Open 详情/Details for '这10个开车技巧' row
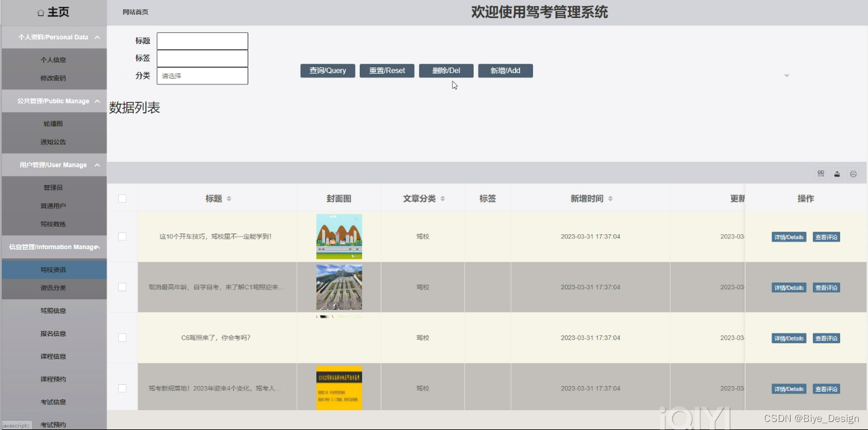This screenshot has width=868, height=430. (789, 237)
